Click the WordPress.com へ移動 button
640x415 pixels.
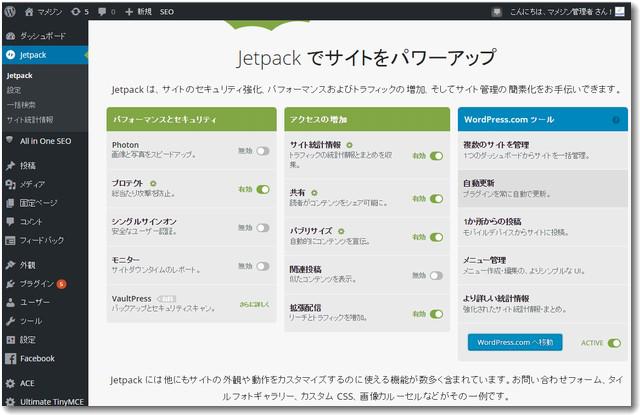click(515, 342)
